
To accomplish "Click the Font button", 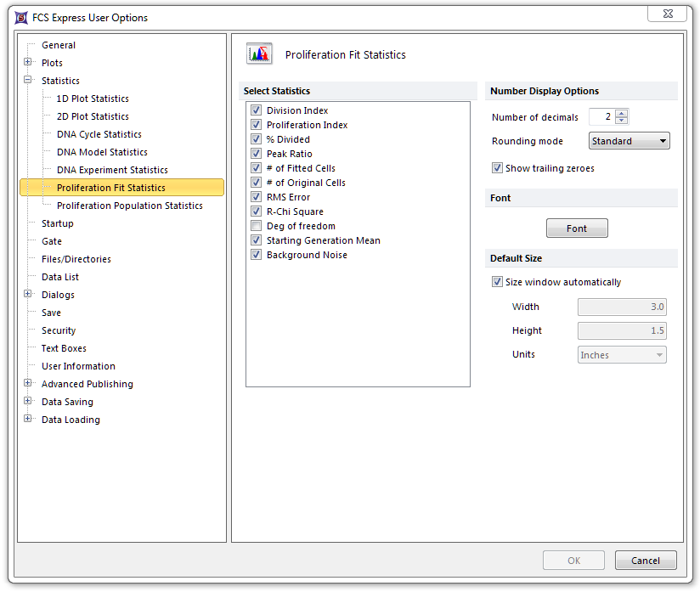I will click(x=577, y=228).
